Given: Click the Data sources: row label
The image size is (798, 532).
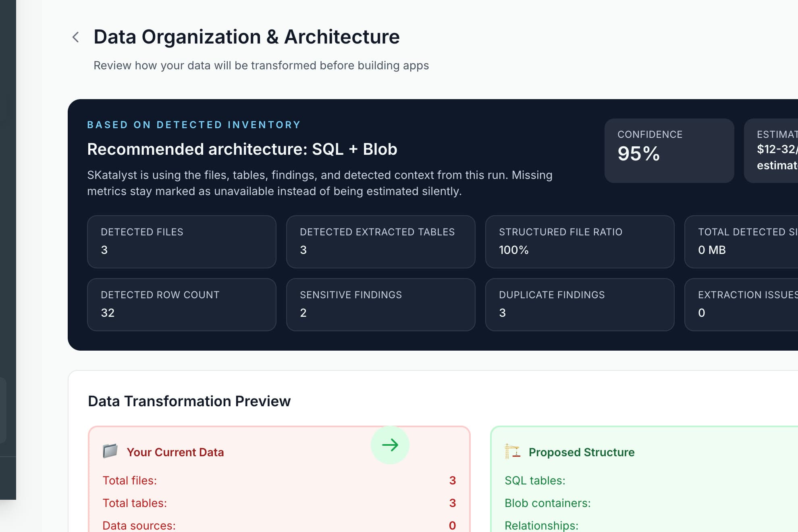Looking at the screenshot, I should (139, 526).
